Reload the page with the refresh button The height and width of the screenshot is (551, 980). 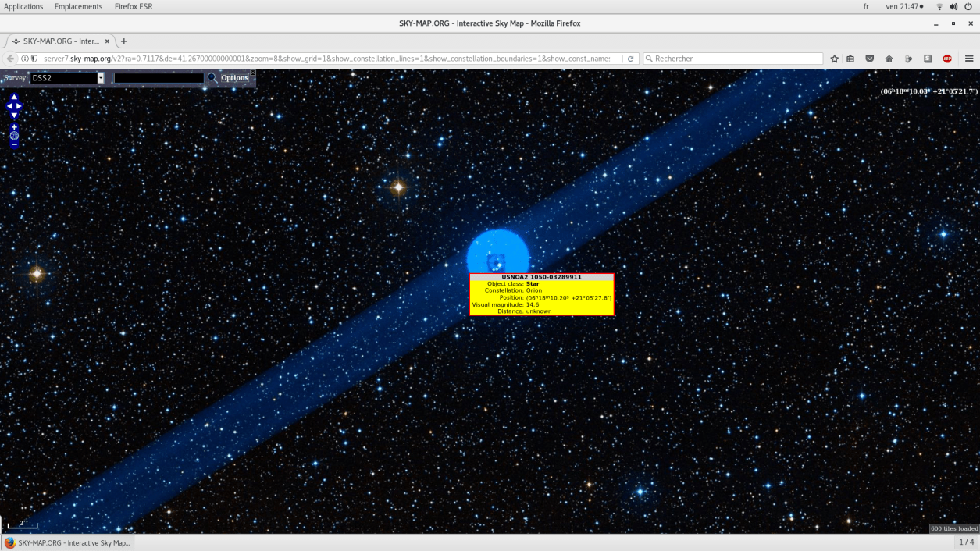click(x=631, y=59)
